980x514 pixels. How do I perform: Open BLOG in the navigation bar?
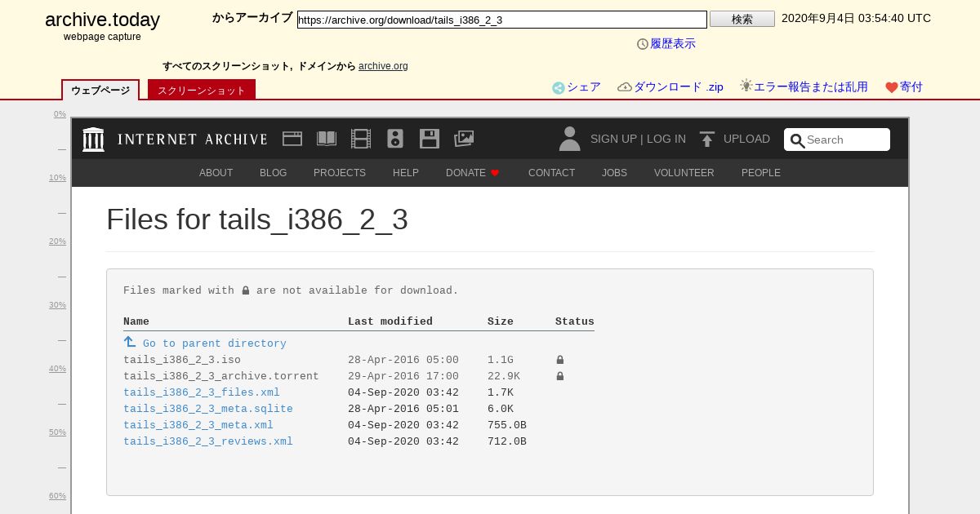tap(274, 173)
